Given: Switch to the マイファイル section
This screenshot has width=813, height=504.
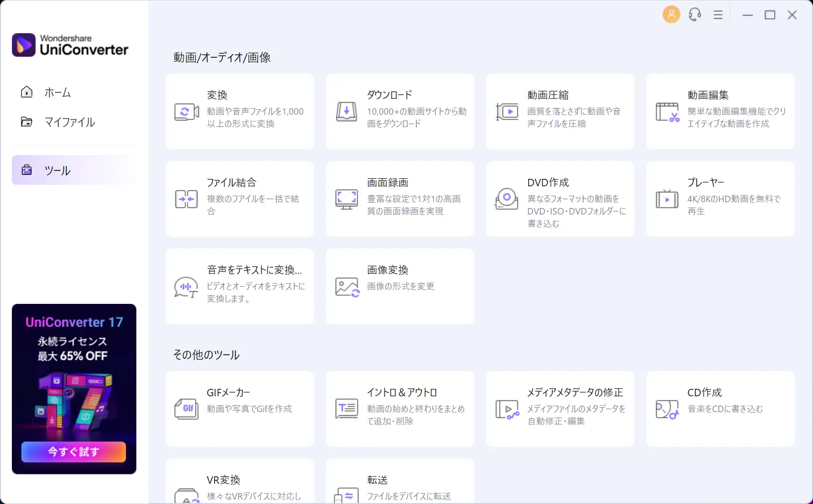Looking at the screenshot, I should click(x=69, y=122).
